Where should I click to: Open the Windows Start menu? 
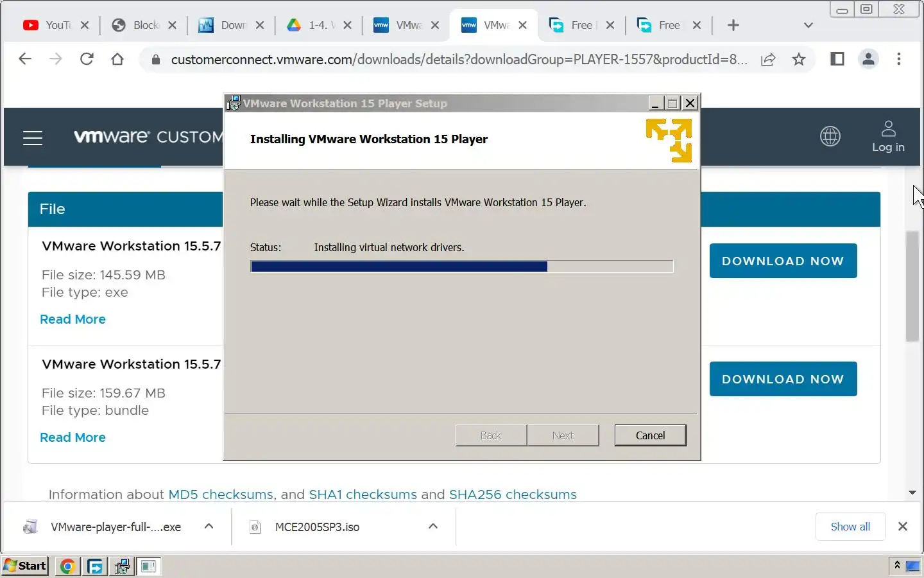(25, 566)
